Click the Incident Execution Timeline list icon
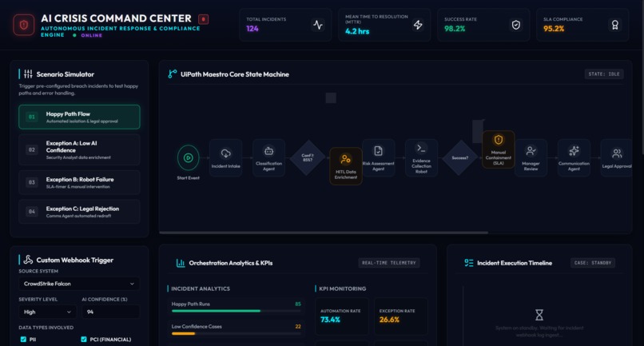644x346 pixels. point(469,263)
